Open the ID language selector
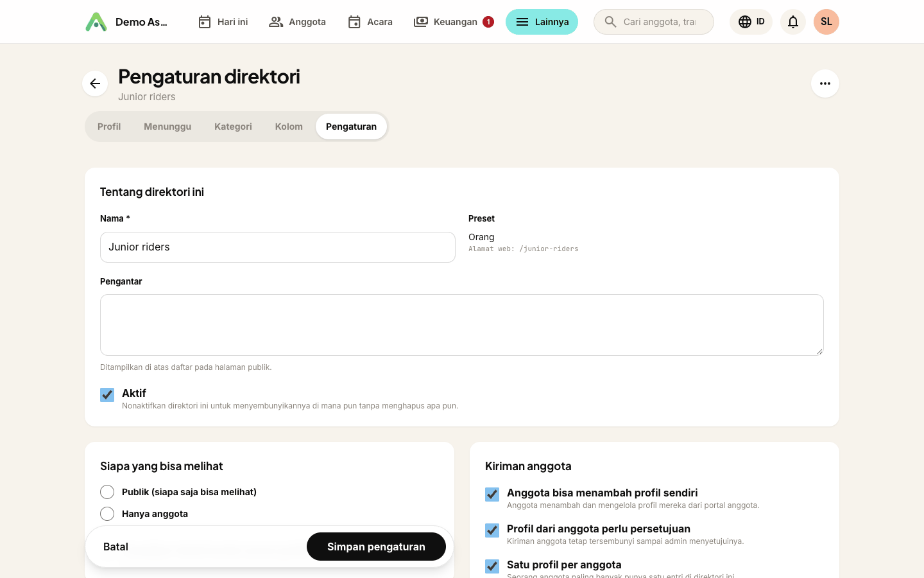The height and width of the screenshot is (578, 924). pyautogui.click(x=751, y=22)
